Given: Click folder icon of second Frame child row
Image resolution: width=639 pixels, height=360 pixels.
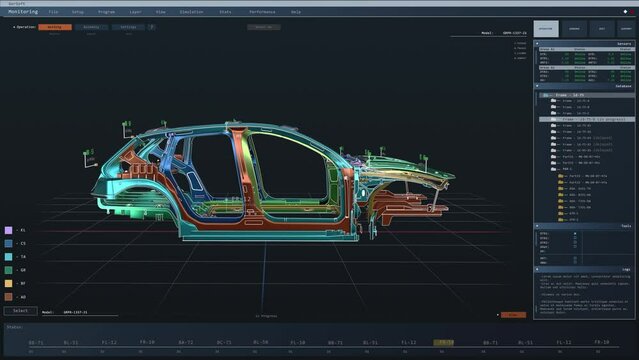Looking at the screenshot, I should click(x=553, y=107).
